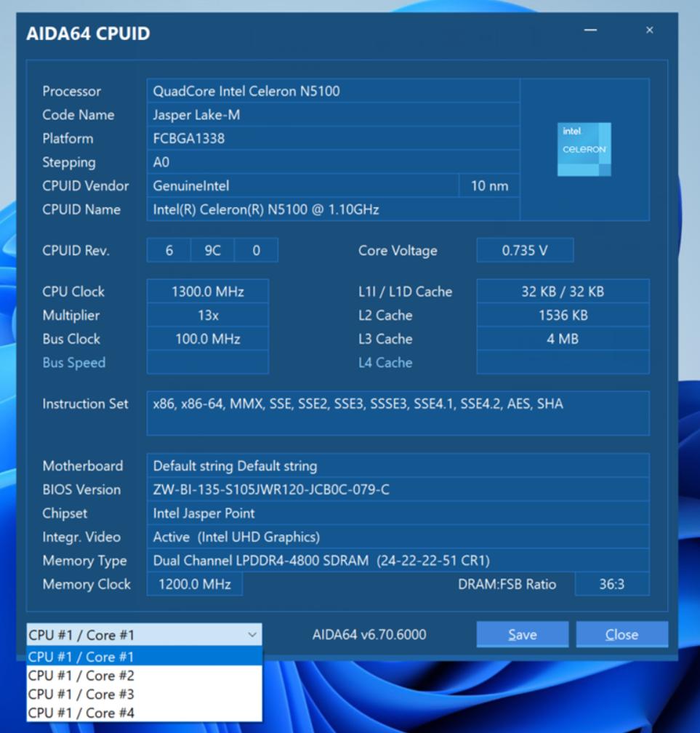Click the A0 stepping value
The height and width of the screenshot is (733, 700).
[333, 162]
